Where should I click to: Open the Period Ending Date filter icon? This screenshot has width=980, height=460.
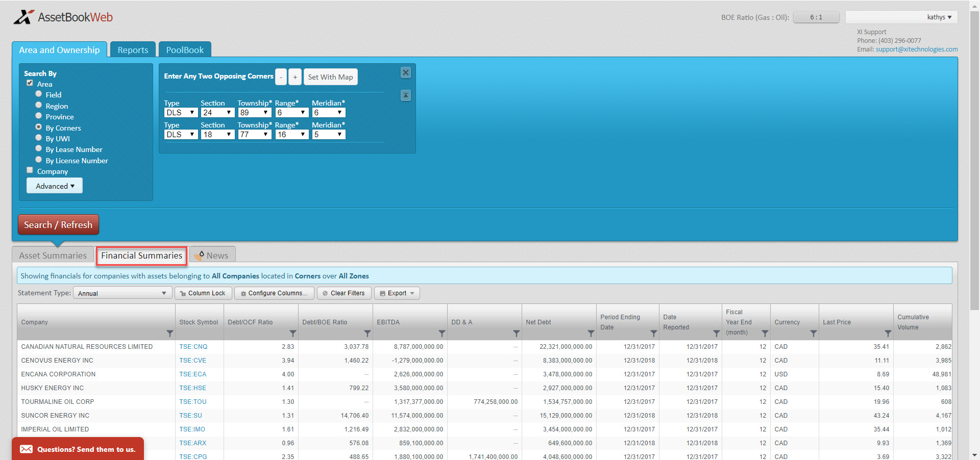point(654,334)
